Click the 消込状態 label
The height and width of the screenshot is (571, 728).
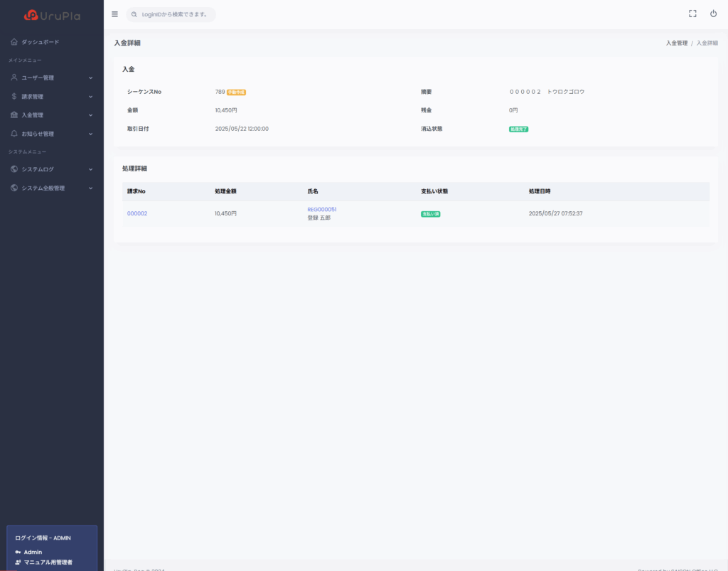coord(432,129)
